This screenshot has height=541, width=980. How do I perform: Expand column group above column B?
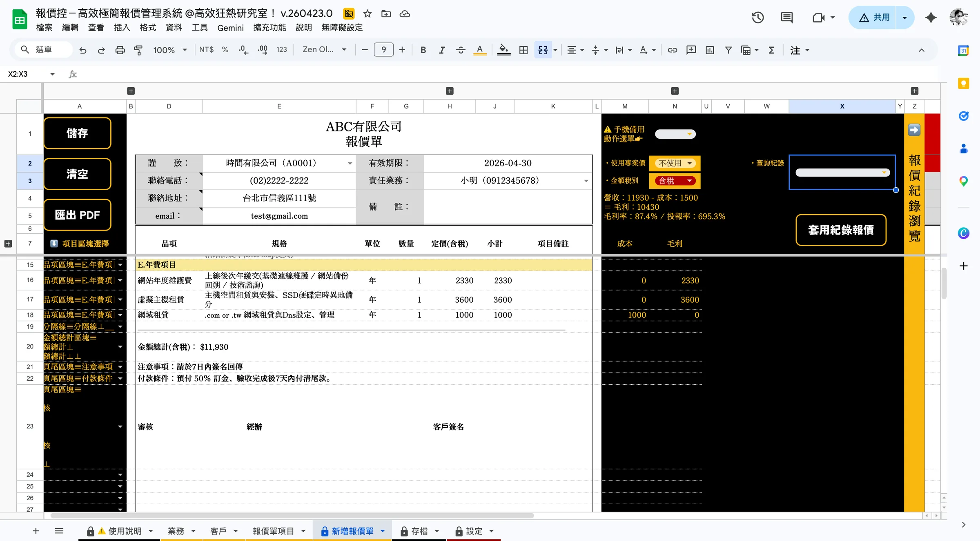coord(131,91)
